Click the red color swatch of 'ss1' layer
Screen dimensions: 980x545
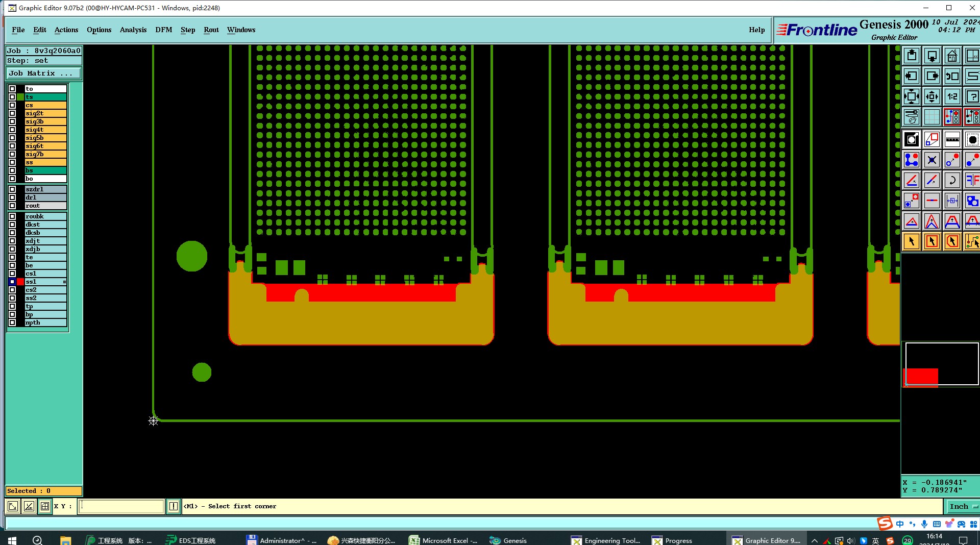click(x=20, y=282)
